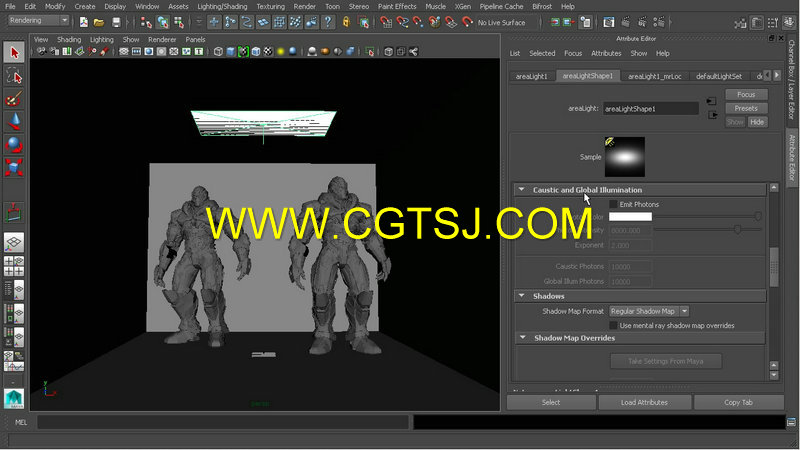Open render settings clapperboard icon

tap(659, 22)
